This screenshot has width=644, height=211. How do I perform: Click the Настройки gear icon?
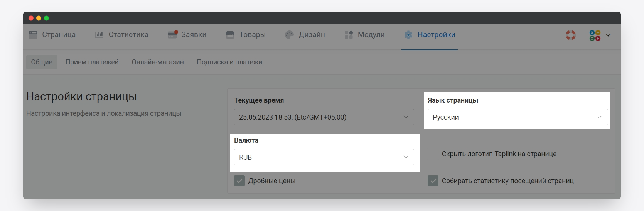click(x=408, y=35)
